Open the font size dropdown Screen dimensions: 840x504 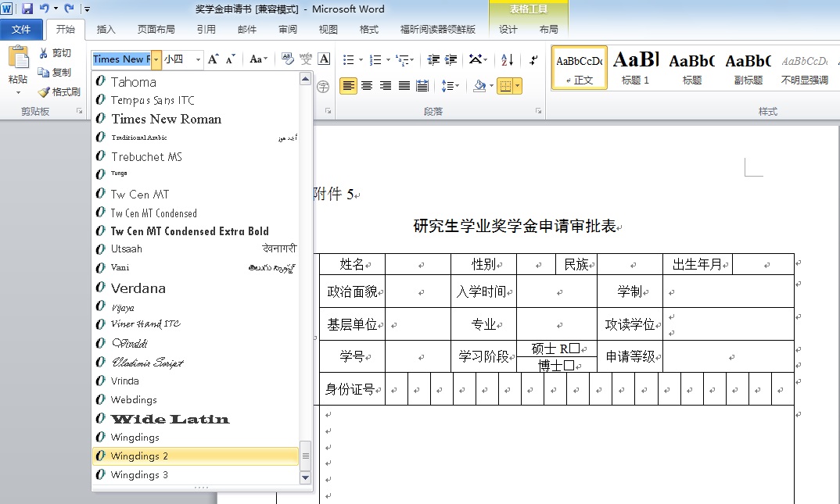click(198, 59)
